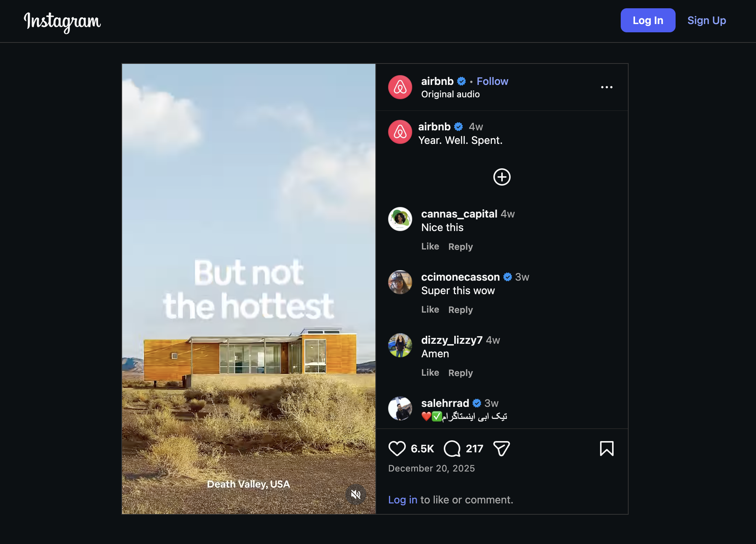Follow the airbnb account
The width and height of the screenshot is (756, 544).
click(492, 81)
